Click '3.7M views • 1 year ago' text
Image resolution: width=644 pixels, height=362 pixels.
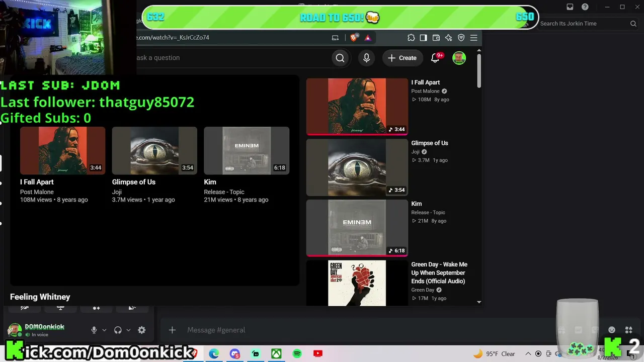tap(143, 200)
